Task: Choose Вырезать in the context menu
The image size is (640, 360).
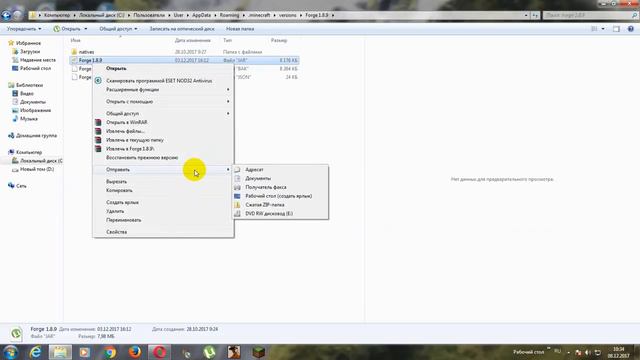Action: click(116, 182)
